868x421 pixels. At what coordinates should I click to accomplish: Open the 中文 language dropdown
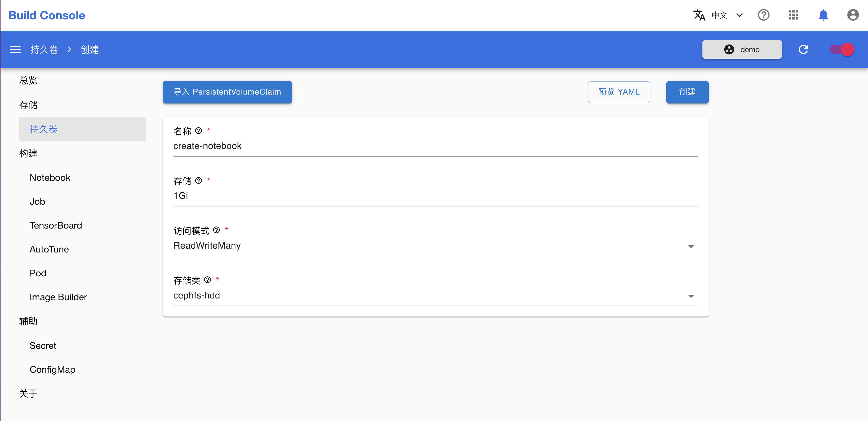[727, 15]
